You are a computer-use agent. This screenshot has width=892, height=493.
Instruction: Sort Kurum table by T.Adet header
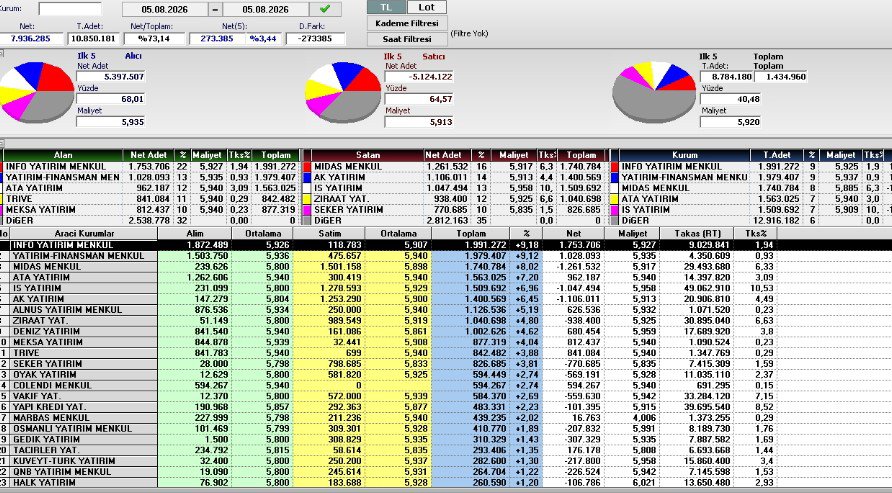click(x=778, y=155)
